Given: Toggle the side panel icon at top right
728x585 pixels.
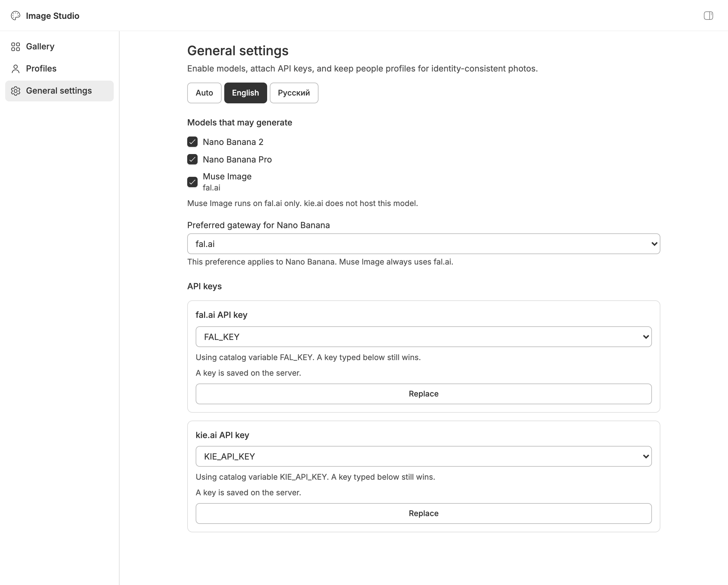Looking at the screenshot, I should 708,16.
